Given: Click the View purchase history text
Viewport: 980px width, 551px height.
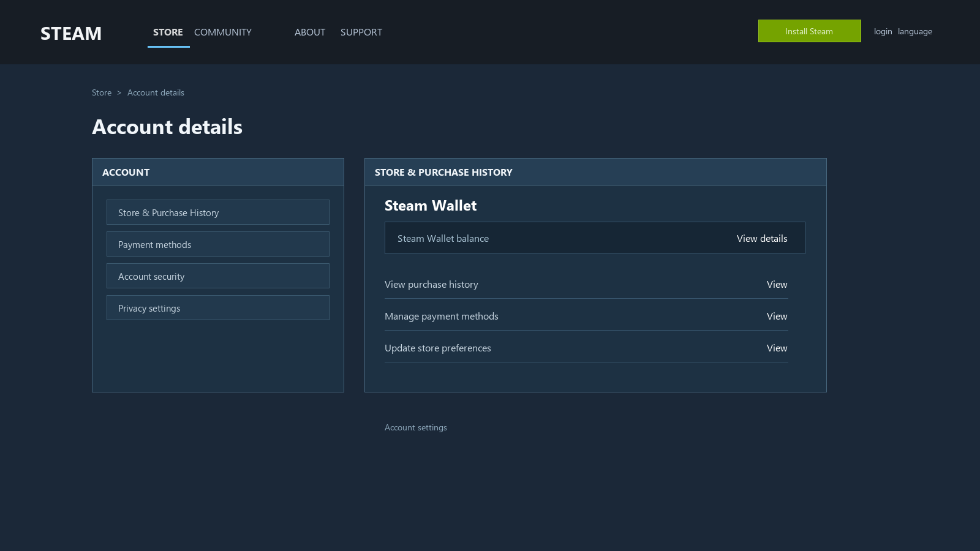Looking at the screenshot, I should (431, 284).
